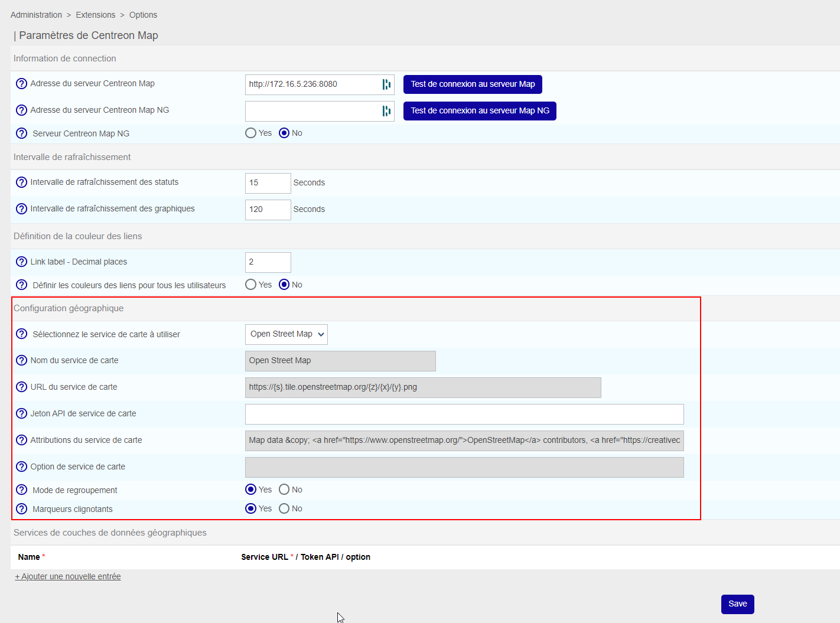Click Ajouter une nouvelle entrée link
The width and height of the screenshot is (840, 623).
[x=68, y=576]
